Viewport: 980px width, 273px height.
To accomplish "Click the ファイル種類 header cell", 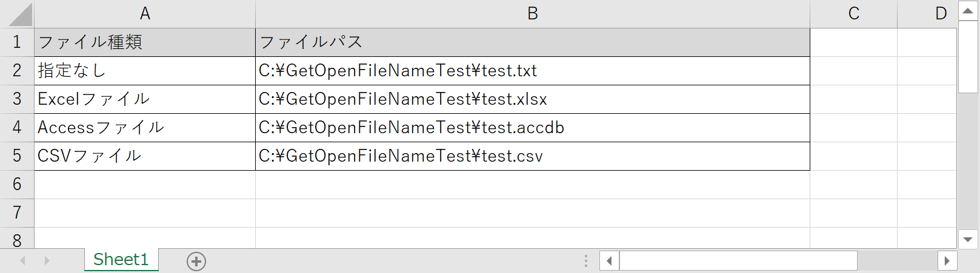I will (x=145, y=42).
